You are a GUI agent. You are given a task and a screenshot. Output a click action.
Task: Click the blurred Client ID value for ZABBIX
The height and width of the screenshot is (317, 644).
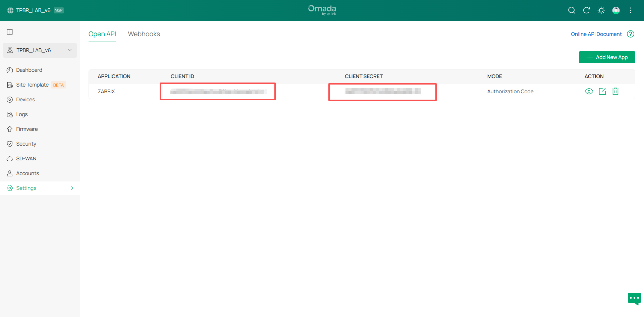point(218,92)
